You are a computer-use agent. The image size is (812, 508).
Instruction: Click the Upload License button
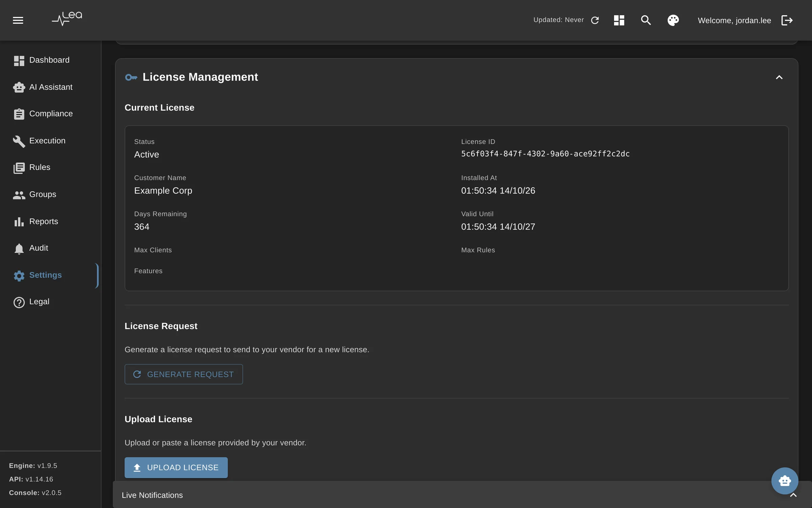pos(176,468)
